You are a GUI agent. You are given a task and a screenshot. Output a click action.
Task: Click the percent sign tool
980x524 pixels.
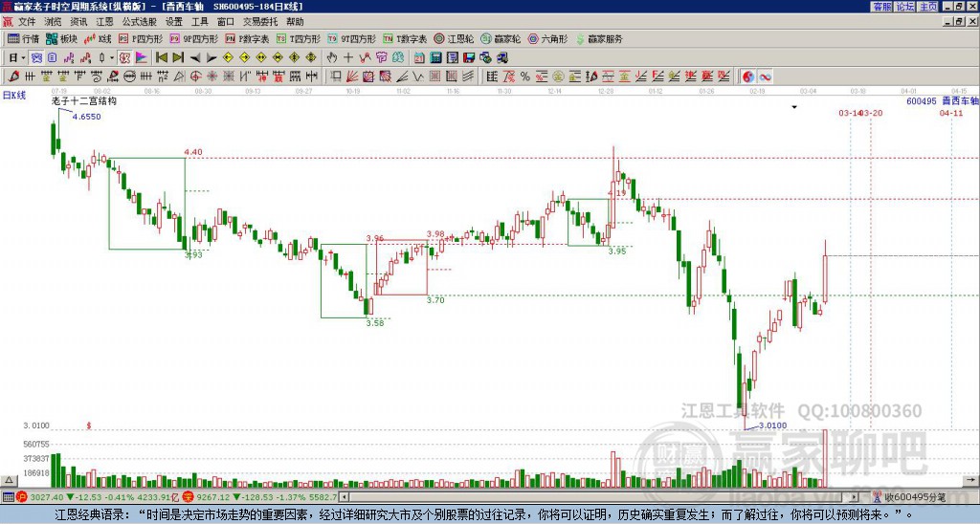click(x=525, y=76)
